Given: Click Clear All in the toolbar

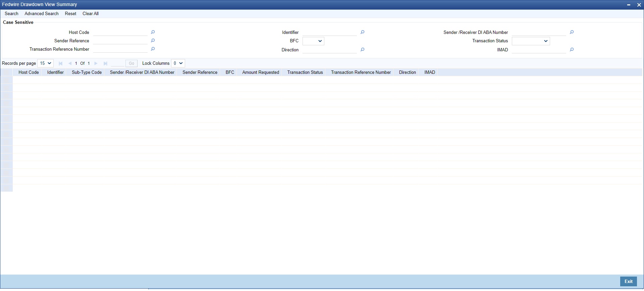Looking at the screenshot, I should click(x=91, y=14).
